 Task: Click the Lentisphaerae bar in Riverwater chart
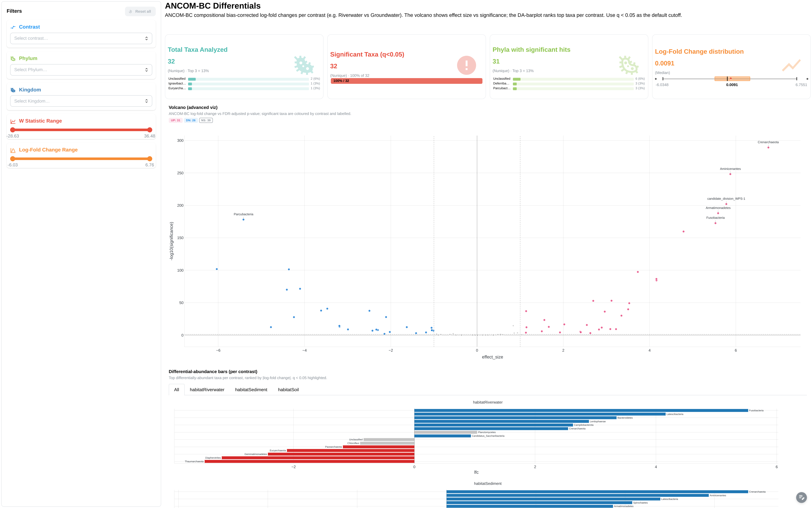[x=502, y=421]
